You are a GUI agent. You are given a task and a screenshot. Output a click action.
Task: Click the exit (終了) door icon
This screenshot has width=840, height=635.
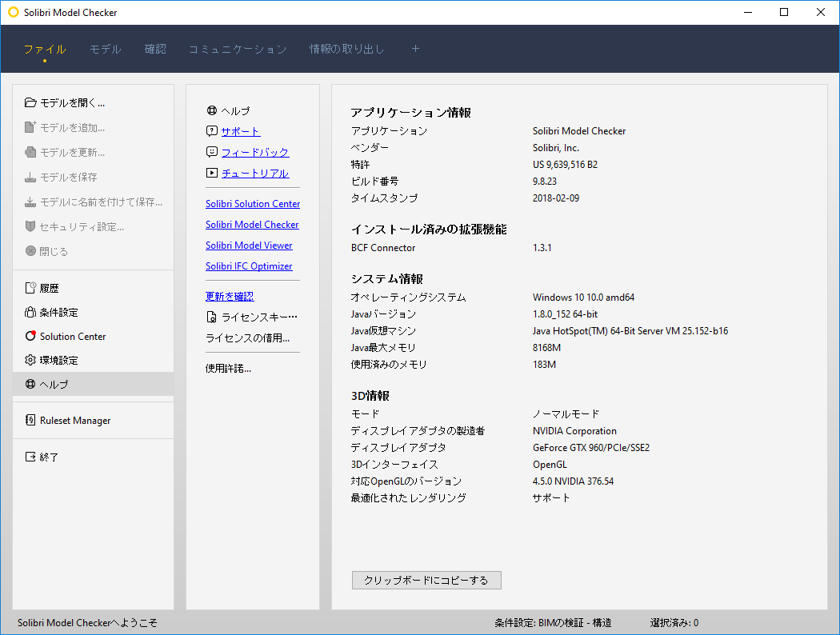(x=30, y=457)
